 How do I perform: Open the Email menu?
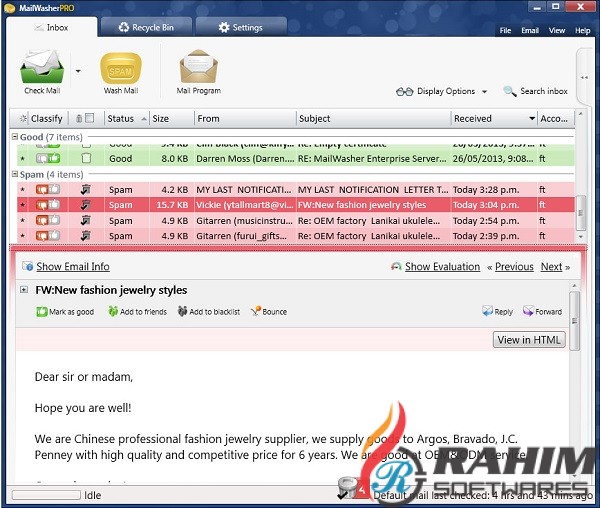530,31
